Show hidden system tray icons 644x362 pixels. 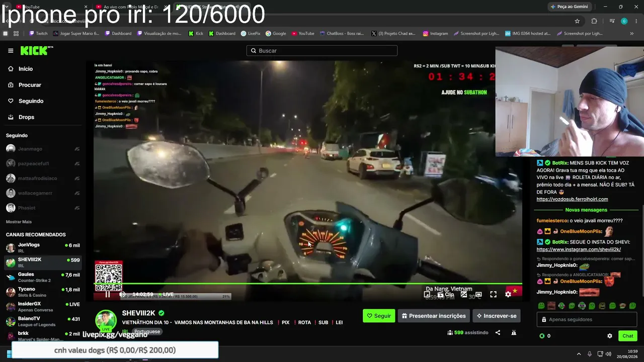tap(579, 354)
